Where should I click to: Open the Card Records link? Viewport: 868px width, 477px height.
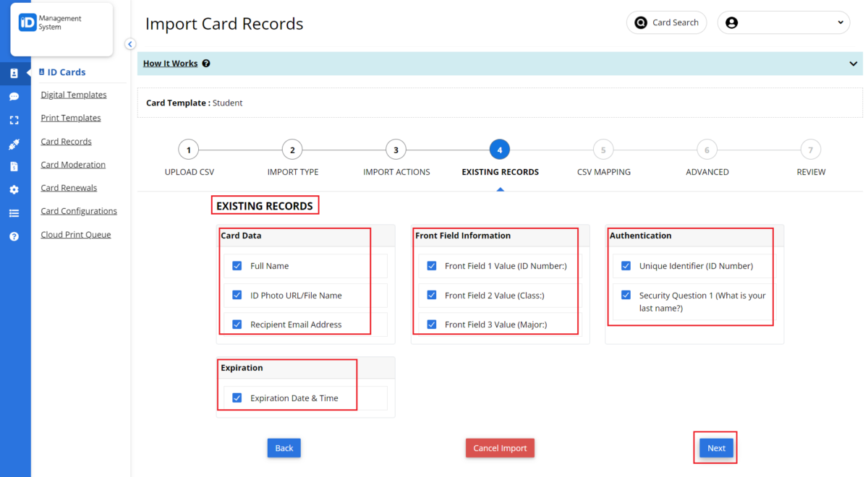66,141
